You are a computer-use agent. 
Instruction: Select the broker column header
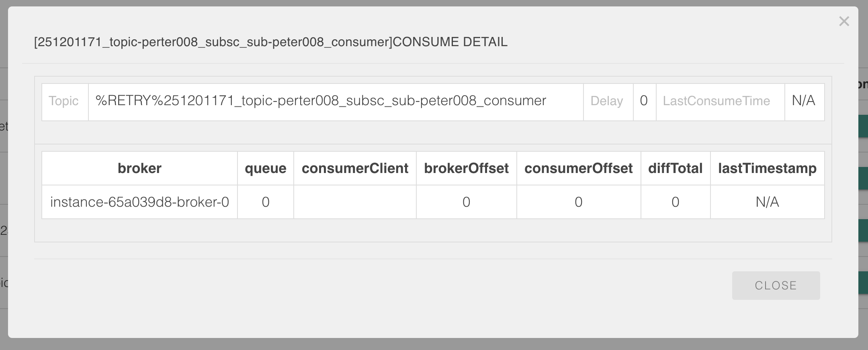pyautogui.click(x=139, y=168)
